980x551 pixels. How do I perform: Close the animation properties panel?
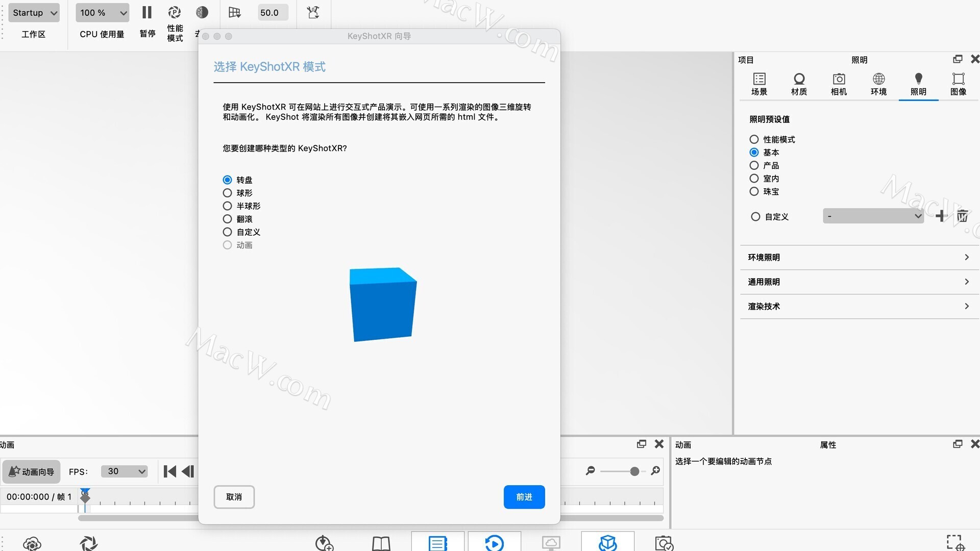[x=975, y=444]
